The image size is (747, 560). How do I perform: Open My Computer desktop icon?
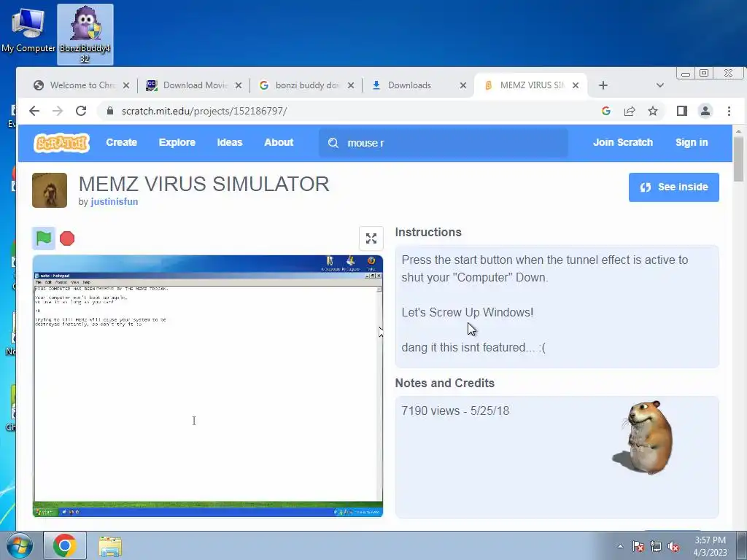click(x=28, y=30)
